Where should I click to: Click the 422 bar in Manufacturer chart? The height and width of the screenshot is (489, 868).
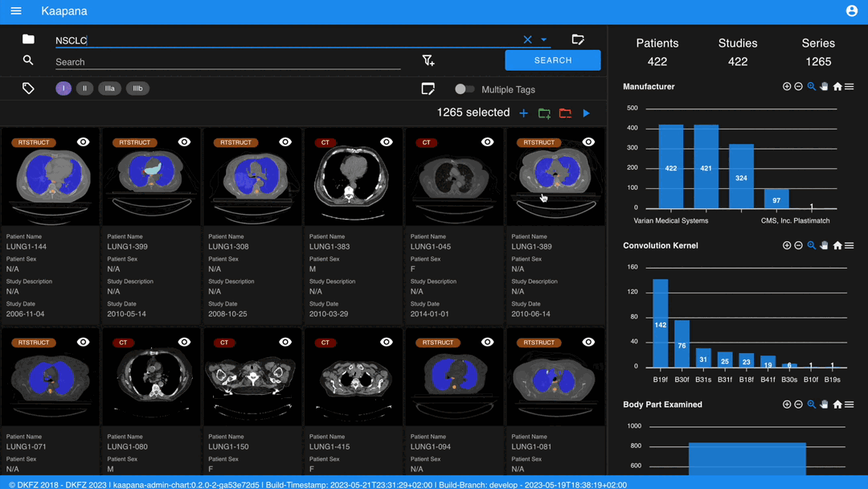pyautogui.click(x=670, y=166)
